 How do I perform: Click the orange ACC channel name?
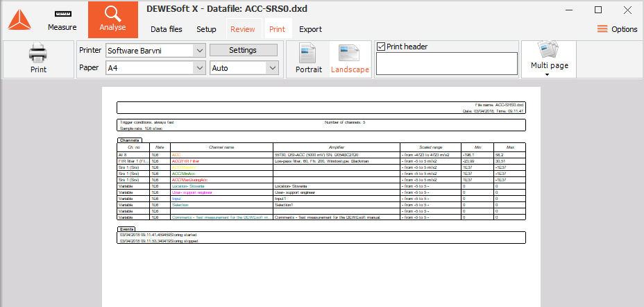point(176,155)
